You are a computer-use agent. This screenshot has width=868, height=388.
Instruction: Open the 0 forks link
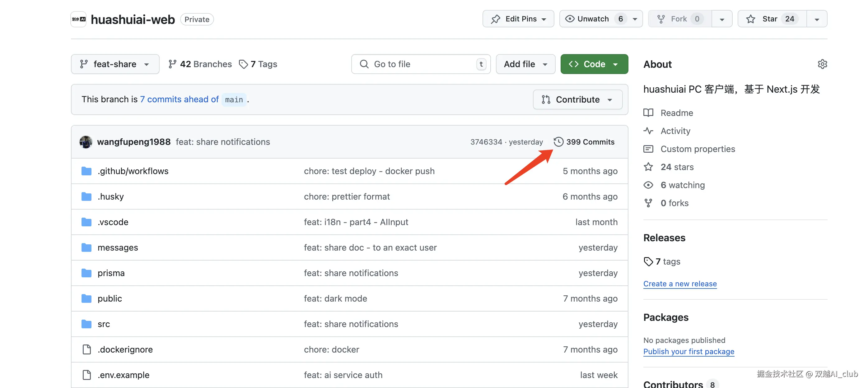tap(674, 203)
